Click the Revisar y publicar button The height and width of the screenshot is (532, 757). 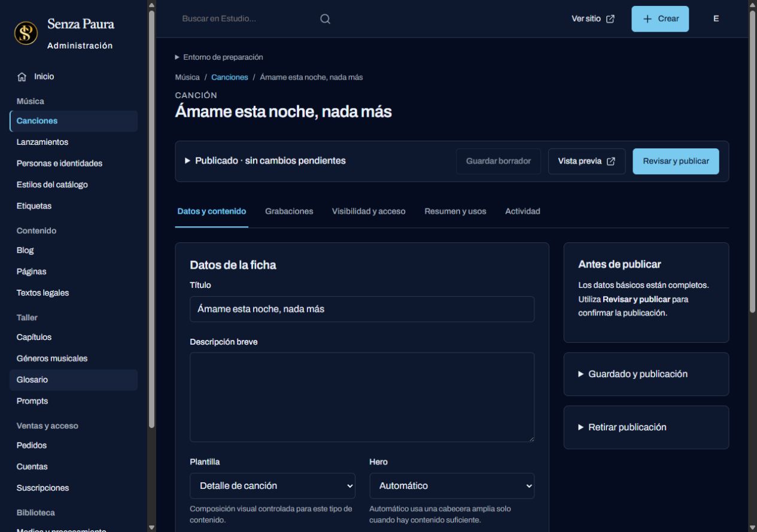[x=676, y=161]
